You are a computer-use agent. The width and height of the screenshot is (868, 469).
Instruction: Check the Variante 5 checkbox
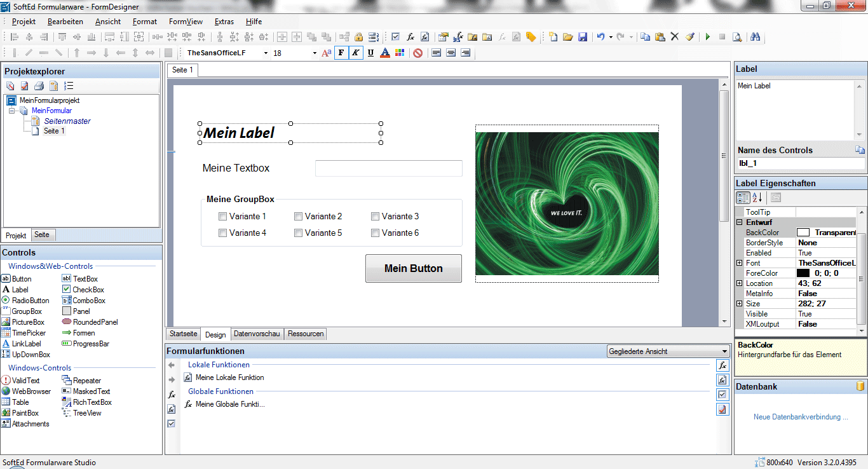coord(298,233)
